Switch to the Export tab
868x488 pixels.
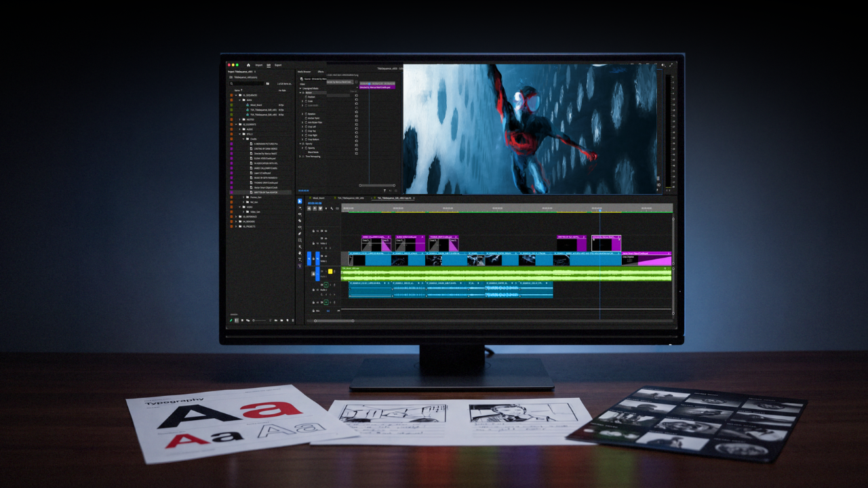[x=278, y=65]
